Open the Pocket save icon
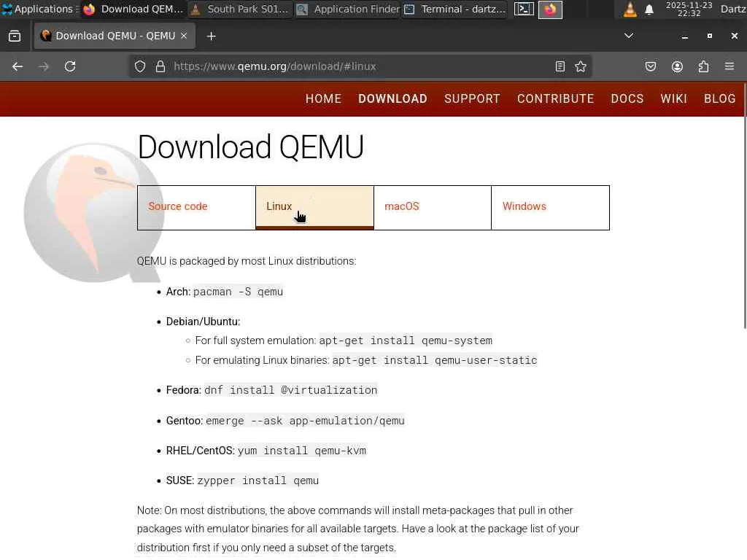 [650, 66]
